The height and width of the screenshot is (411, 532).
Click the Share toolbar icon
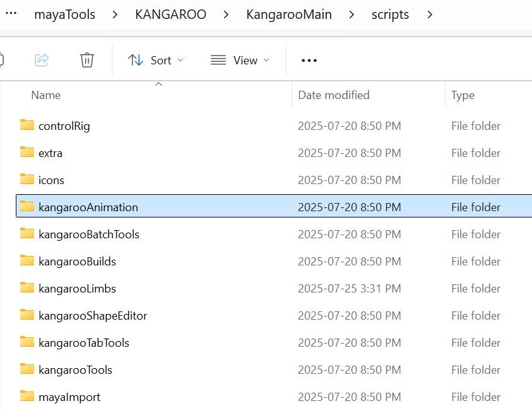pyautogui.click(x=42, y=61)
